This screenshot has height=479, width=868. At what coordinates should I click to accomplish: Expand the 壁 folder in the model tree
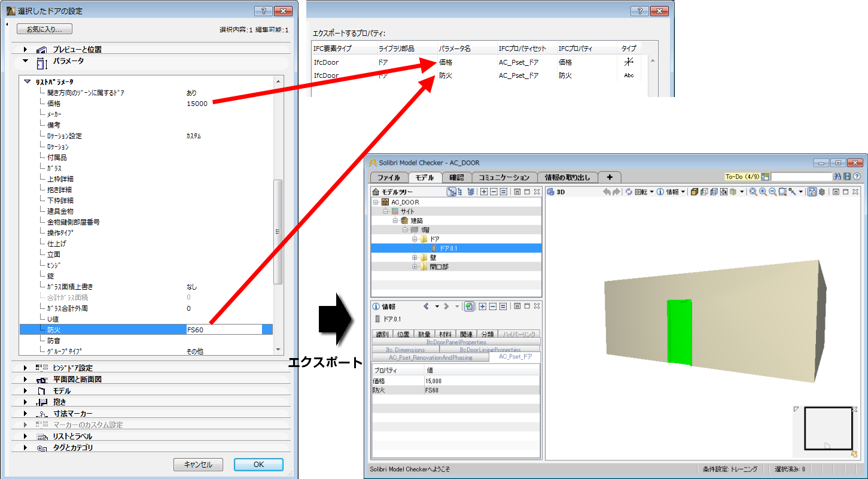(415, 257)
